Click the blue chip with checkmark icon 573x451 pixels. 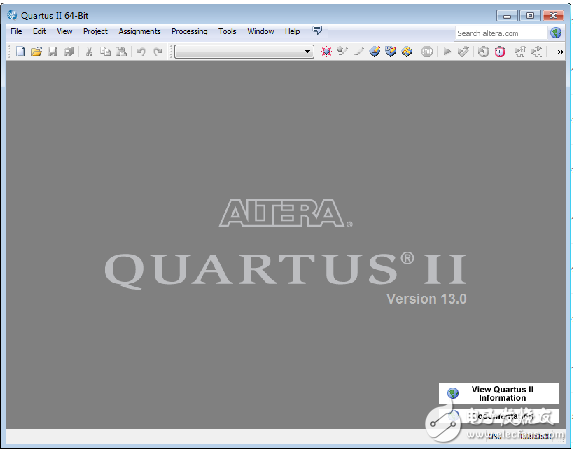[x=391, y=52]
